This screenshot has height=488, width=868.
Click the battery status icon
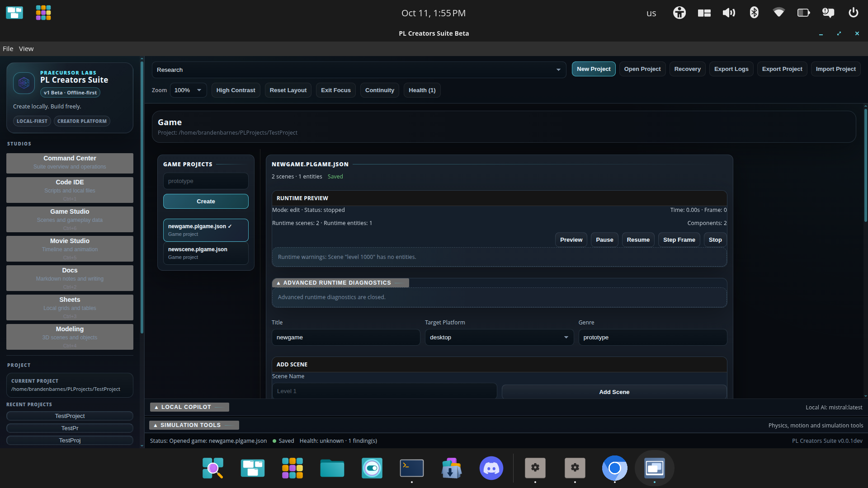tap(803, 13)
